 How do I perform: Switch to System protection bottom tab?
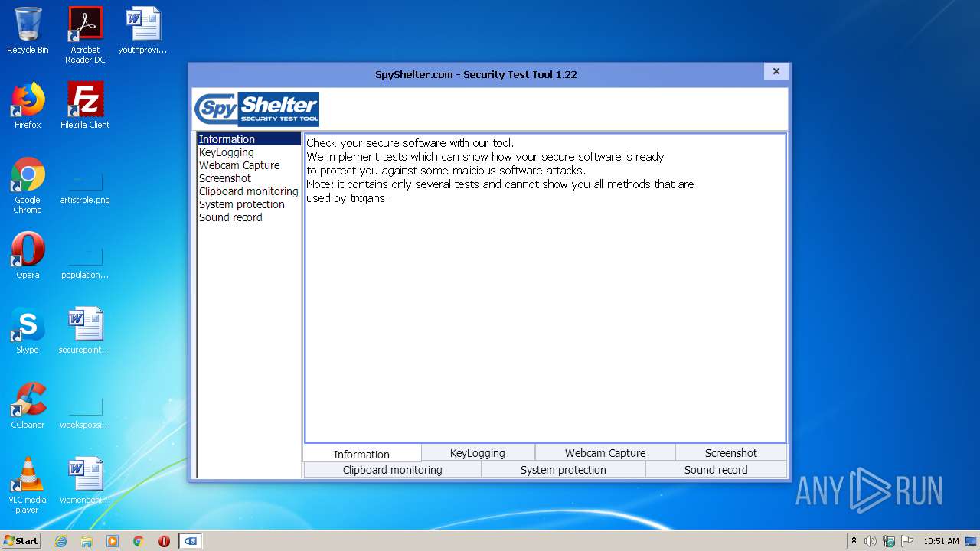563,469
